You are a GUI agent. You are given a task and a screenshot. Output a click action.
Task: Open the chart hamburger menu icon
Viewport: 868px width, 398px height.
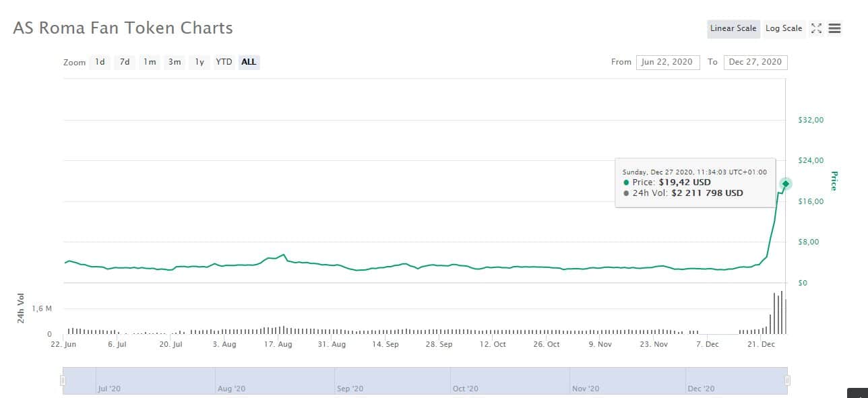(x=834, y=29)
